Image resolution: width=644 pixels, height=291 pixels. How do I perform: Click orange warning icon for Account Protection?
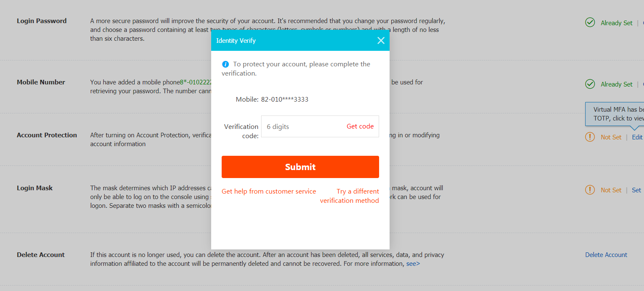(590, 136)
